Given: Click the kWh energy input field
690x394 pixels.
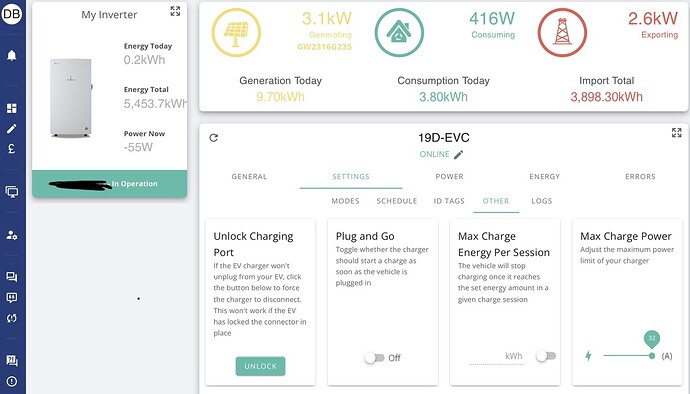Looking at the screenshot, I should point(496,357).
